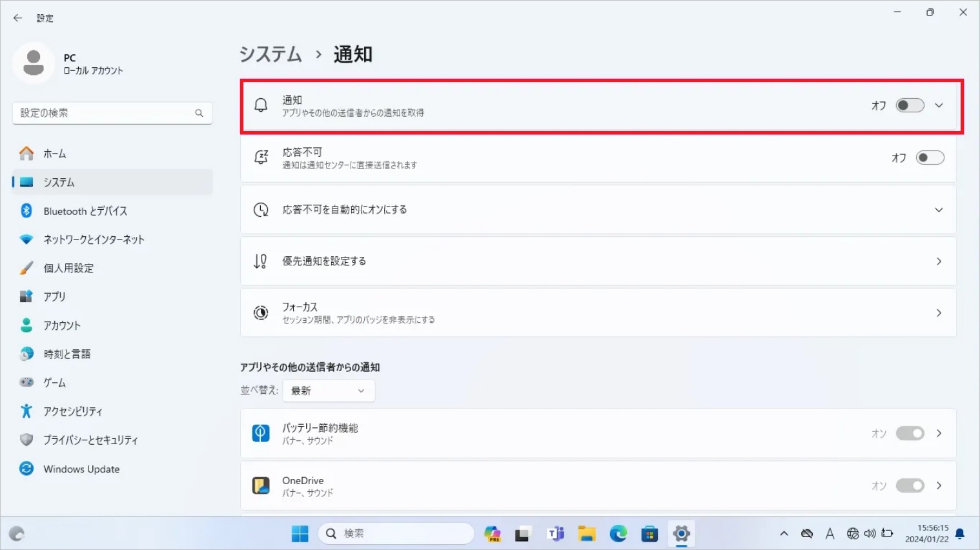Expand the 通知 settings chevron
This screenshot has height=550, width=980.
(939, 105)
